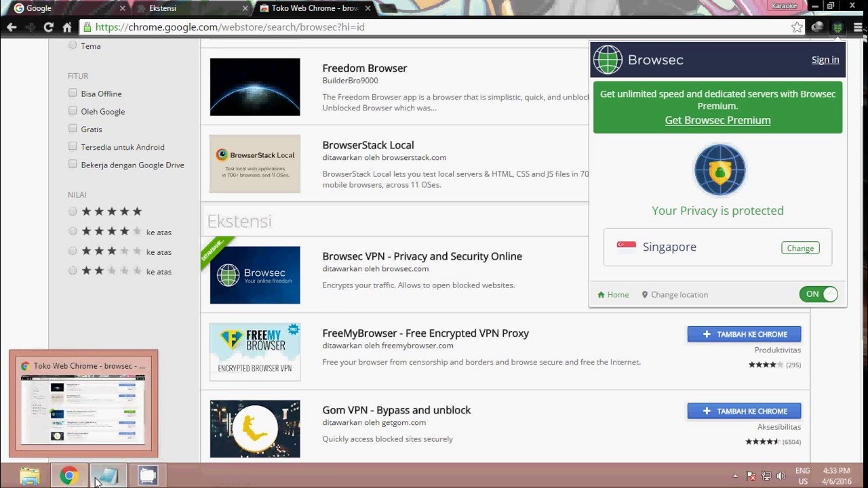Click the Chrome icon on the taskbar

[x=68, y=476]
